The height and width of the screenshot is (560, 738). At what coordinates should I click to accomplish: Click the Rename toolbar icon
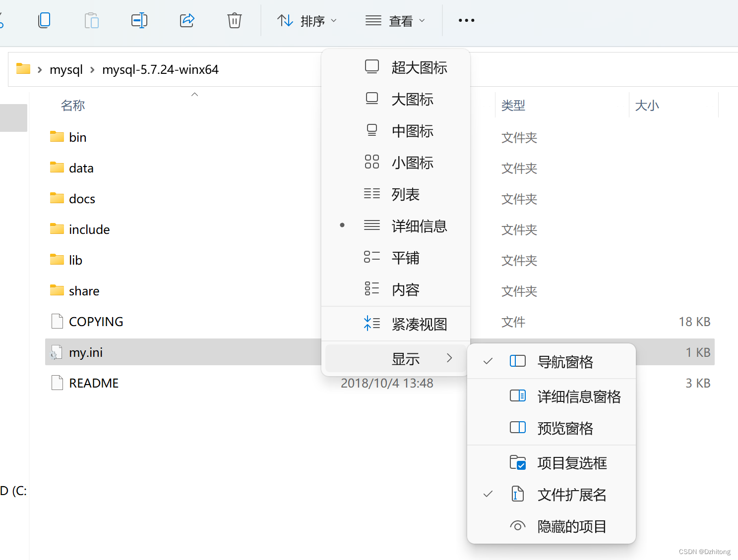[x=139, y=20]
